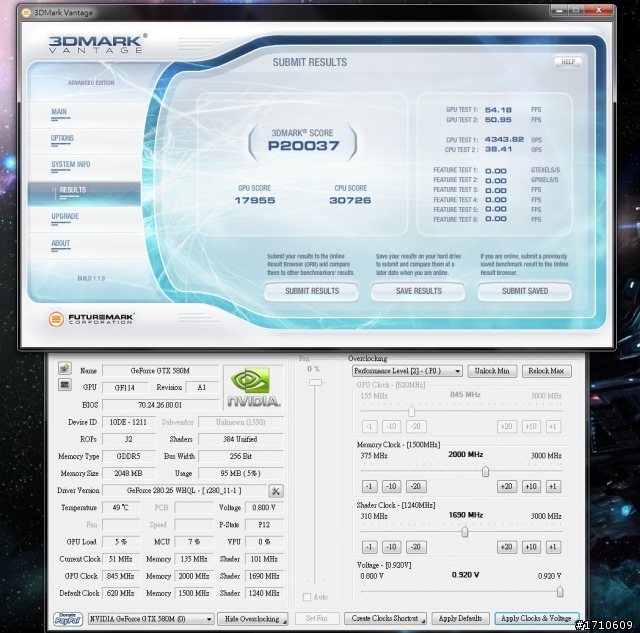Click the BIOS field 70.24.26.00.01
Image resolution: width=640 pixels, height=633 pixels.
click(x=160, y=405)
